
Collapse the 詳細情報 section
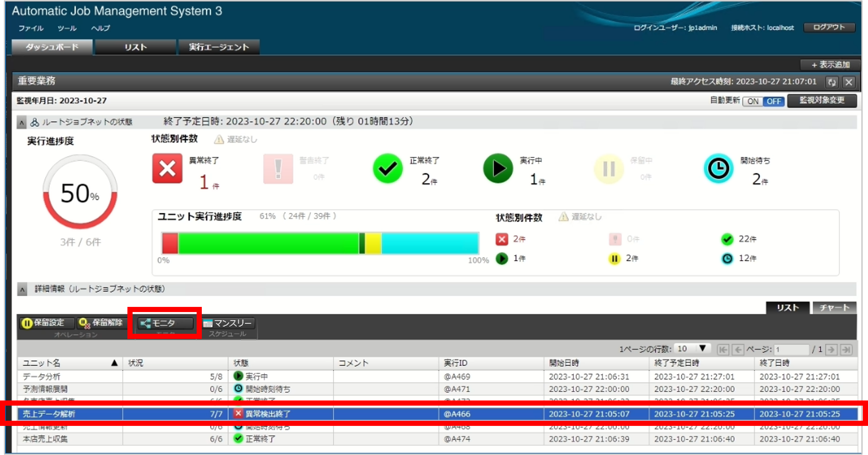(22, 290)
